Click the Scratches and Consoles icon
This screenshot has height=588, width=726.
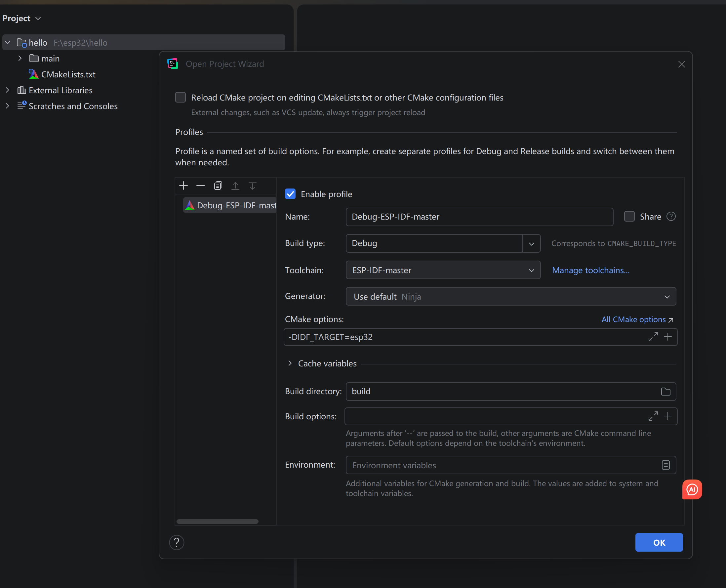pos(22,106)
